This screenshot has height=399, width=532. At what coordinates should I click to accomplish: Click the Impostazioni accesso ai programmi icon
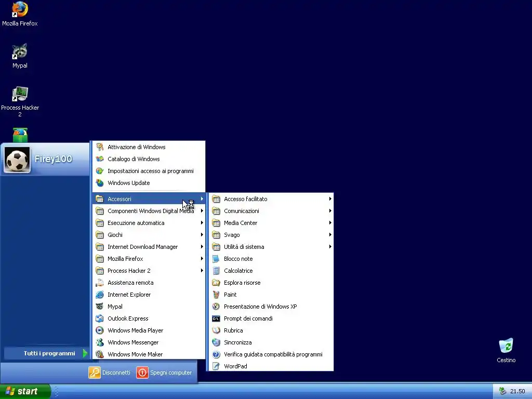click(x=99, y=170)
